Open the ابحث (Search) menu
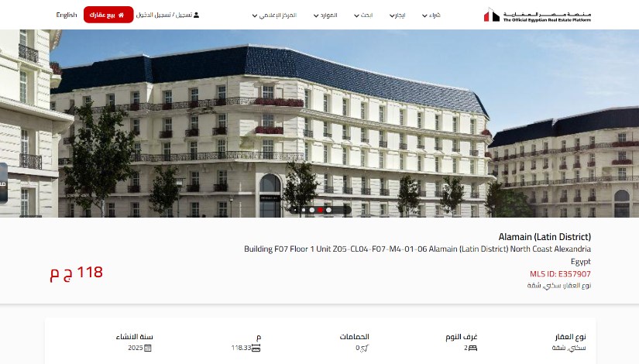 363,15
